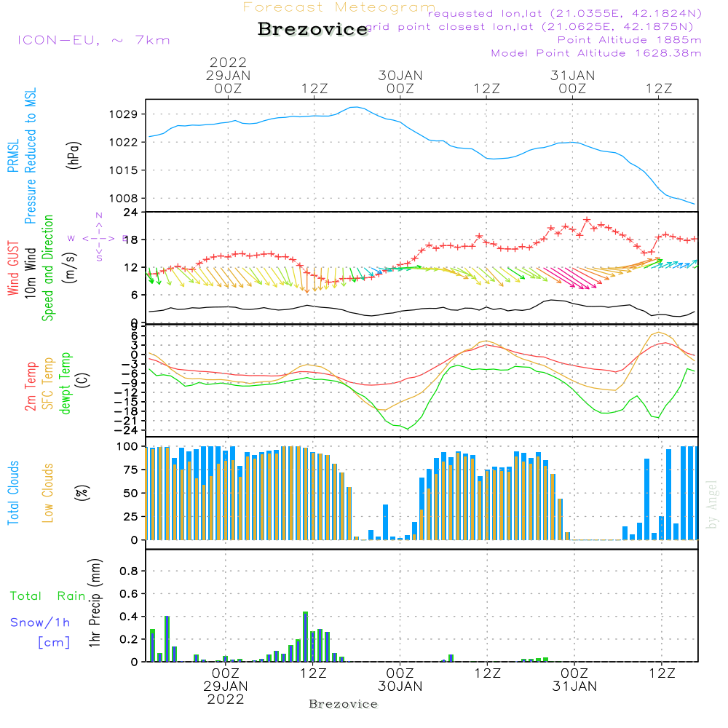728x728 pixels.
Task: Click the -18 temperature tick label
Action: [126, 411]
